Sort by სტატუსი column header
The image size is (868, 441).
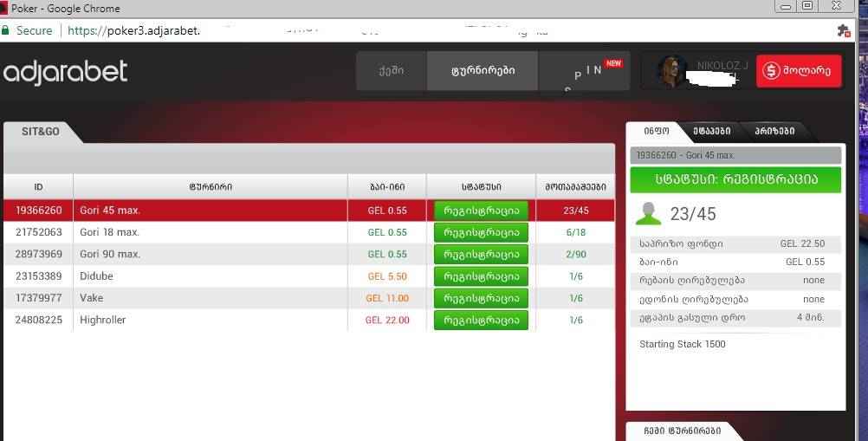(x=481, y=187)
